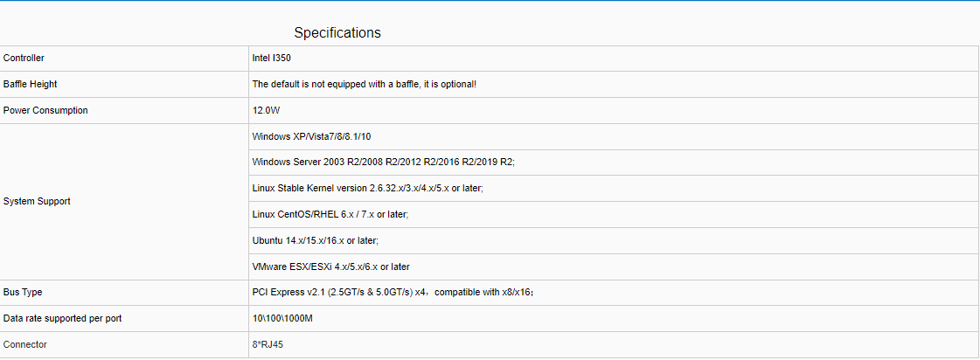The image size is (980, 360).
Task: Click the VMware ESX/ESXi row
Action: (330, 267)
